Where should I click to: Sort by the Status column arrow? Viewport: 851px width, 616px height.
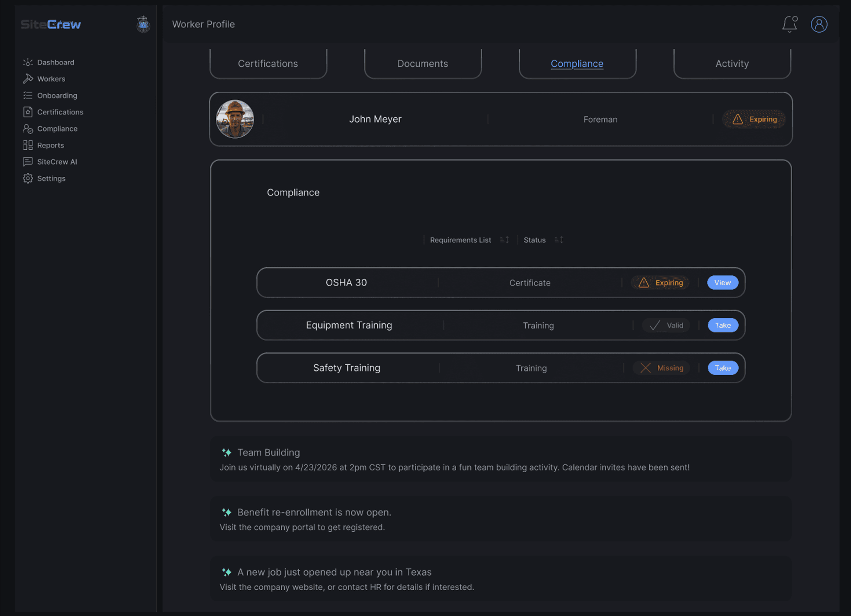[x=559, y=240]
